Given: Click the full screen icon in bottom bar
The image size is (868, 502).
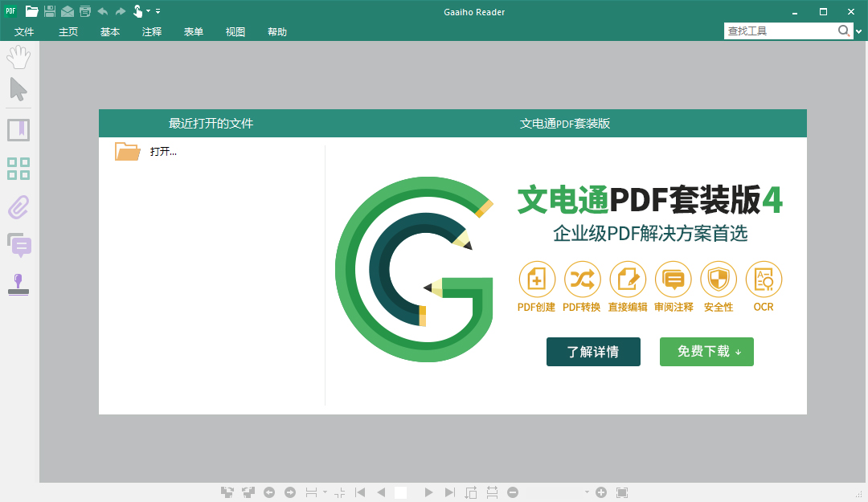Looking at the screenshot, I should (621, 492).
